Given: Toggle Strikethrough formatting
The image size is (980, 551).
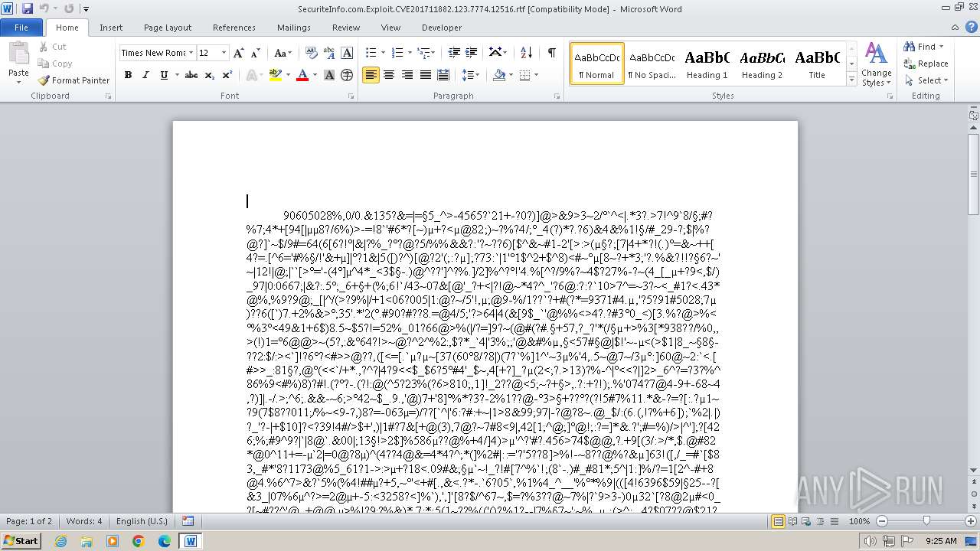Looking at the screenshot, I should click(x=191, y=75).
